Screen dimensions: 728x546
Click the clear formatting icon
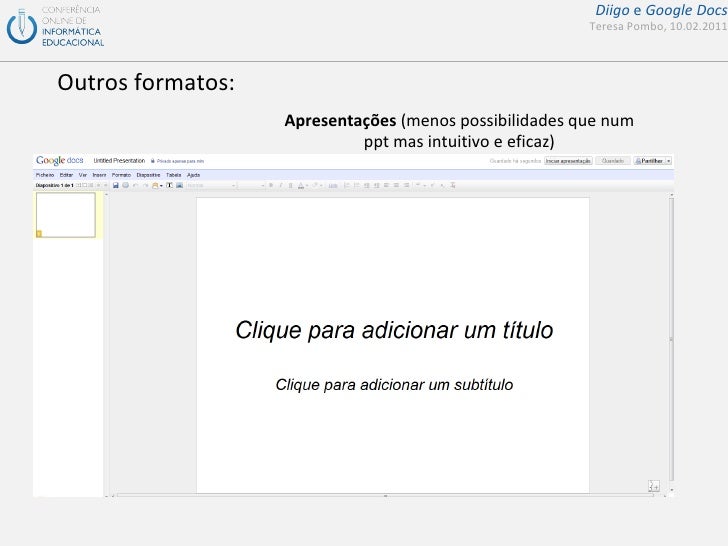[x=453, y=185]
